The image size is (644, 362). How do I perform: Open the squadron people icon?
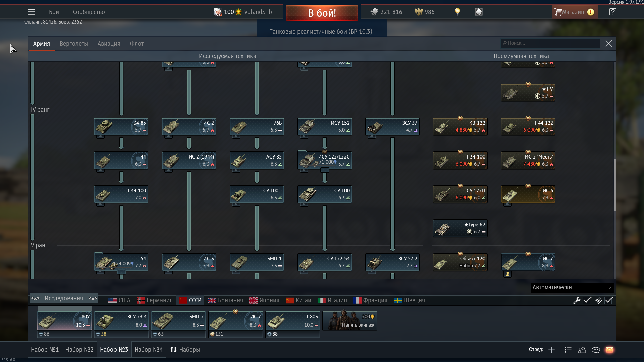pyautogui.click(x=582, y=350)
